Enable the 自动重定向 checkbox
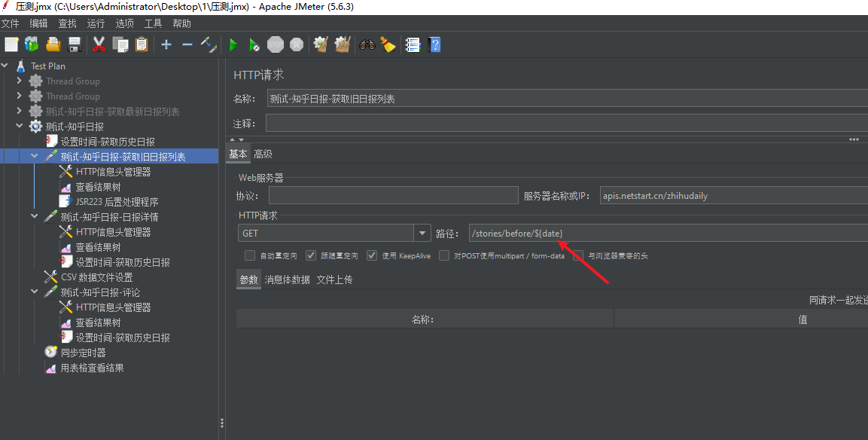 [x=250, y=255]
